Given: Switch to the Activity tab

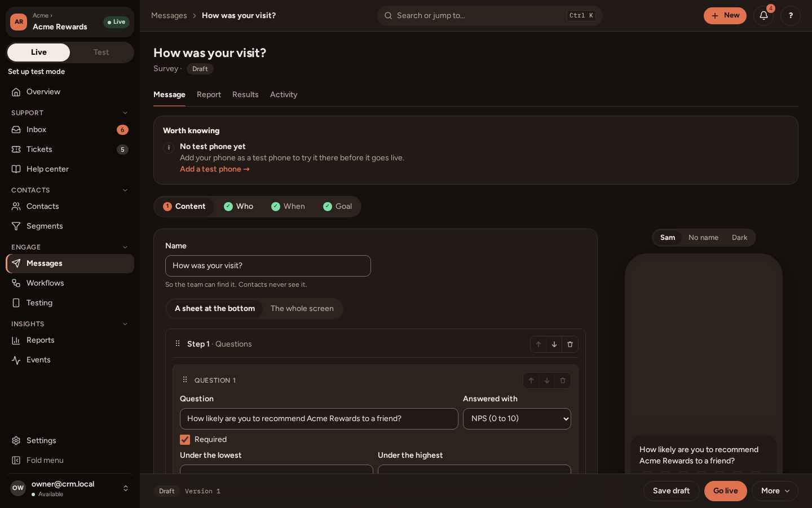Looking at the screenshot, I should click(284, 95).
